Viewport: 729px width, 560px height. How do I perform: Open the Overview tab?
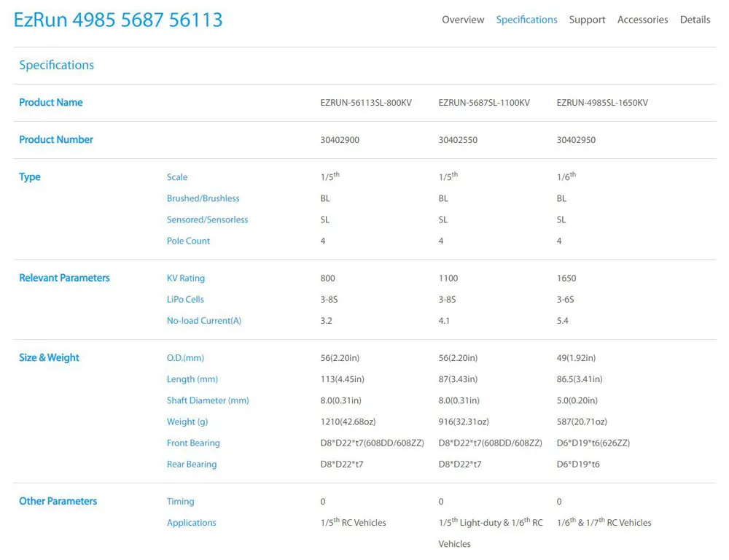tap(463, 20)
